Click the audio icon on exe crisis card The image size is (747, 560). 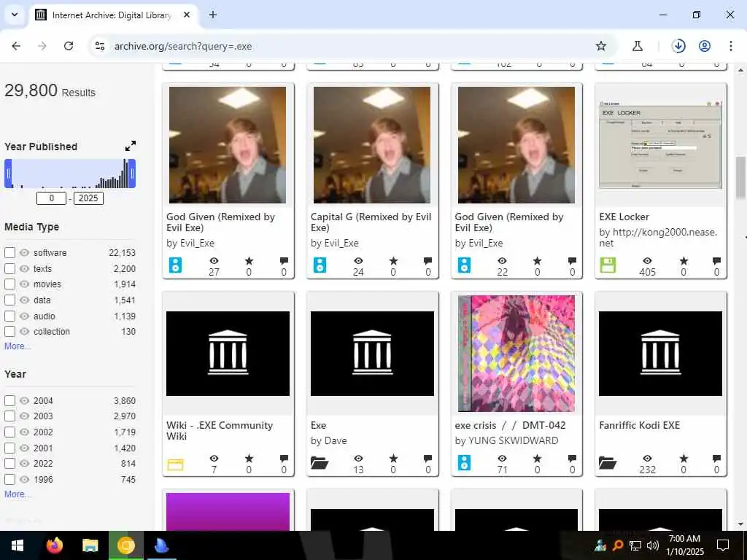tap(464, 463)
